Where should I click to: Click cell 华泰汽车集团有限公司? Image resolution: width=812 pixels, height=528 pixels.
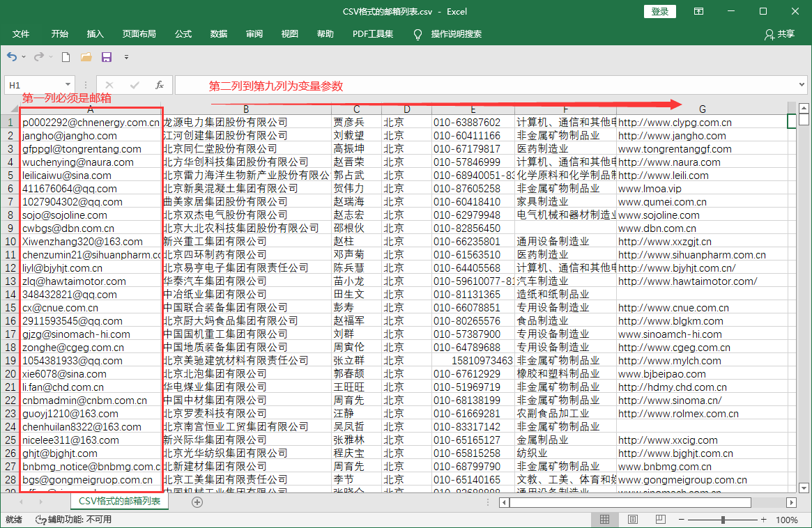pos(246,281)
